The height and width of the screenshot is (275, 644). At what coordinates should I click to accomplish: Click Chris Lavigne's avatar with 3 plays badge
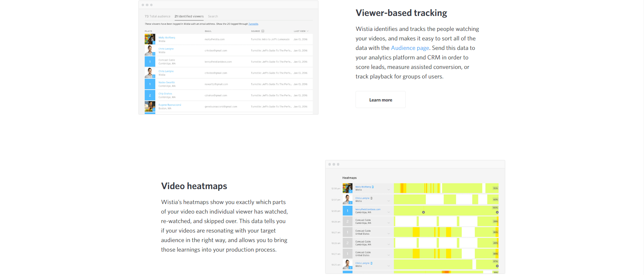[x=150, y=50]
